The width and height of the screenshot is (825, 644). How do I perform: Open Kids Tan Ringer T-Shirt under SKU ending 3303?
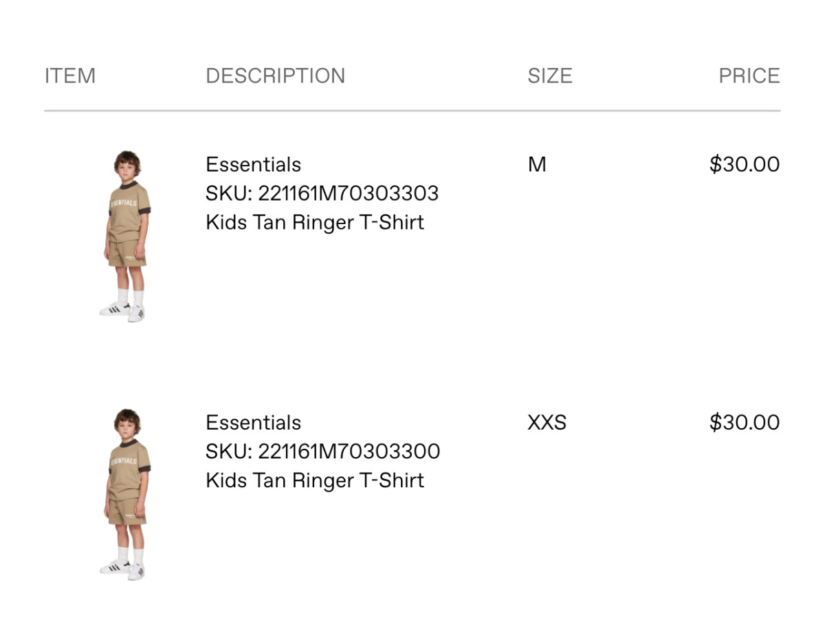[x=315, y=223]
